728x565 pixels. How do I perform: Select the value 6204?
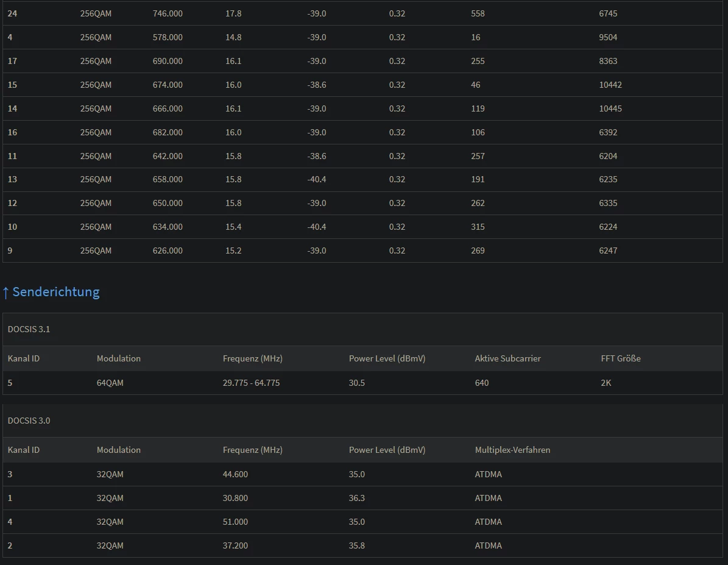608,156
